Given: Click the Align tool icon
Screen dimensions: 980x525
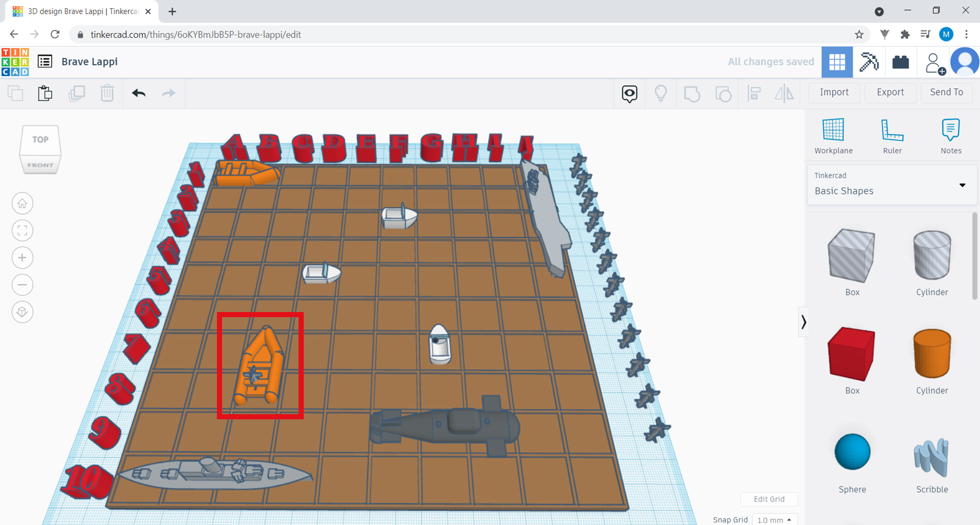Looking at the screenshot, I should tap(754, 93).
